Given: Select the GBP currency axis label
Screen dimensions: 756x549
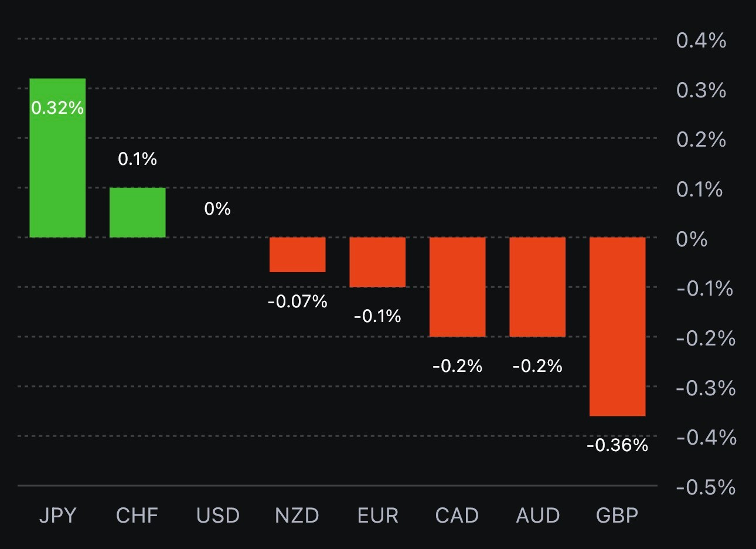Looking at the screenshot, I should [617, 516].
